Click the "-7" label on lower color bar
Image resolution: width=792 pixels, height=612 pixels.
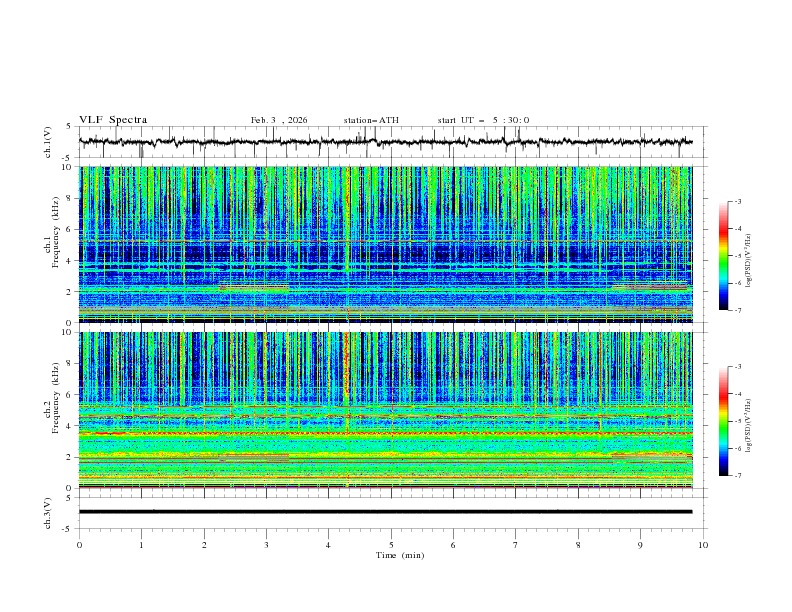(738, 476)
